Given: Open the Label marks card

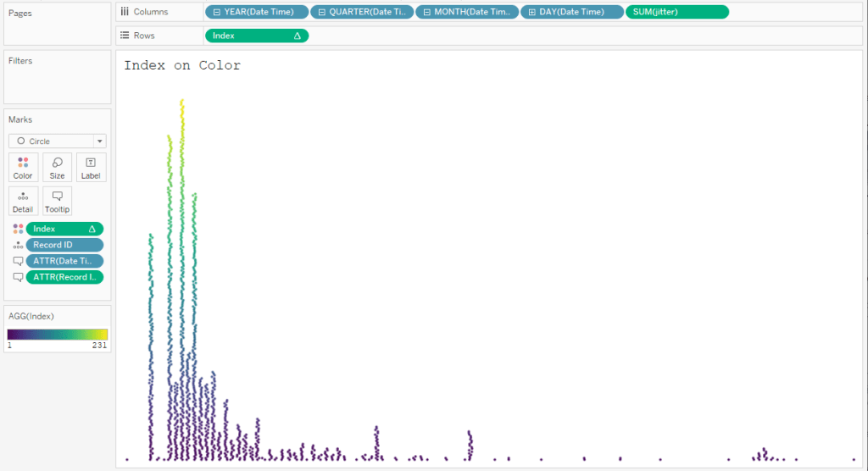Looking at the screenshot, I should (x=91, y=167).
